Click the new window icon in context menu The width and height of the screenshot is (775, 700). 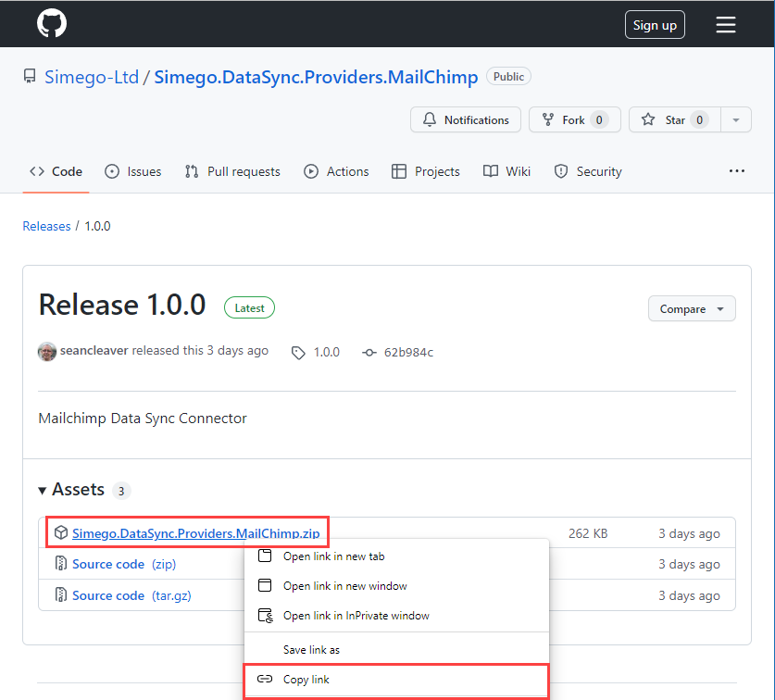[265, 585]
